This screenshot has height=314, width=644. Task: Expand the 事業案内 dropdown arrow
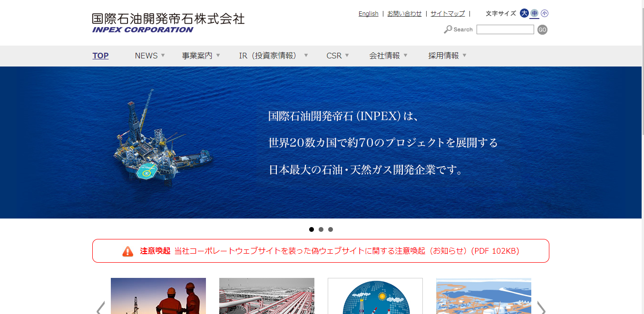tap(218, 55)
